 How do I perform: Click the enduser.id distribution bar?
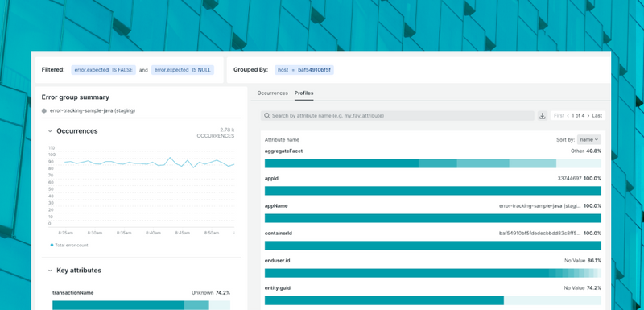click(x=433, y=273)
